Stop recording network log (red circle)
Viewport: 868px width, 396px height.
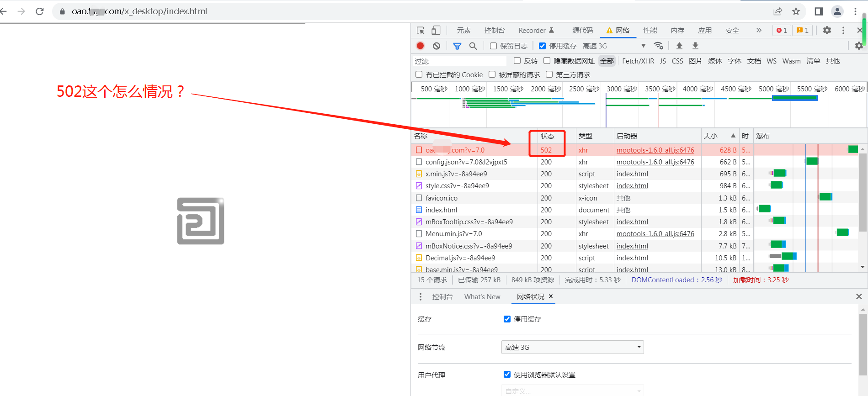click(x=420, y=46)
